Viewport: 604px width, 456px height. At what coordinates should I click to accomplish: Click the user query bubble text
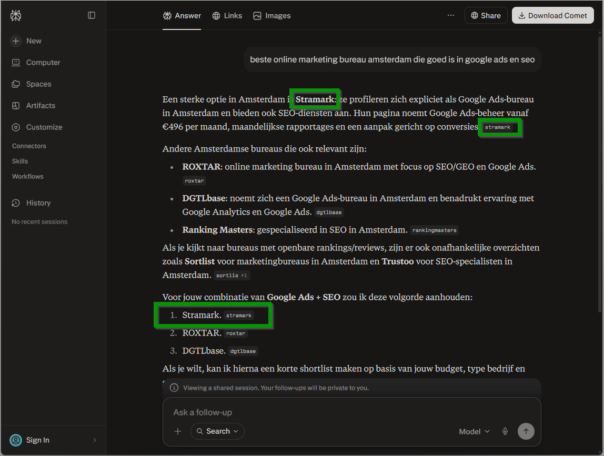tap(392, 60)
